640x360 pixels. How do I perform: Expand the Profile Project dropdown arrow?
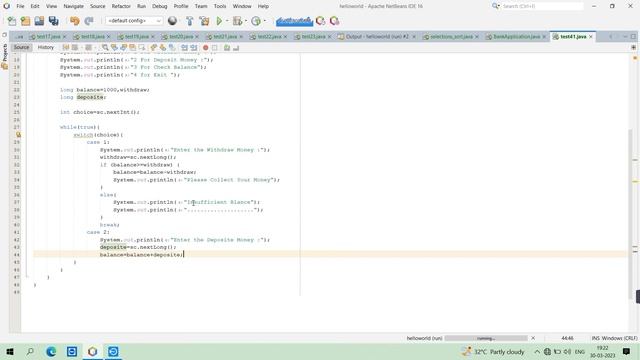pyautogui.click(x=264, y=21)
